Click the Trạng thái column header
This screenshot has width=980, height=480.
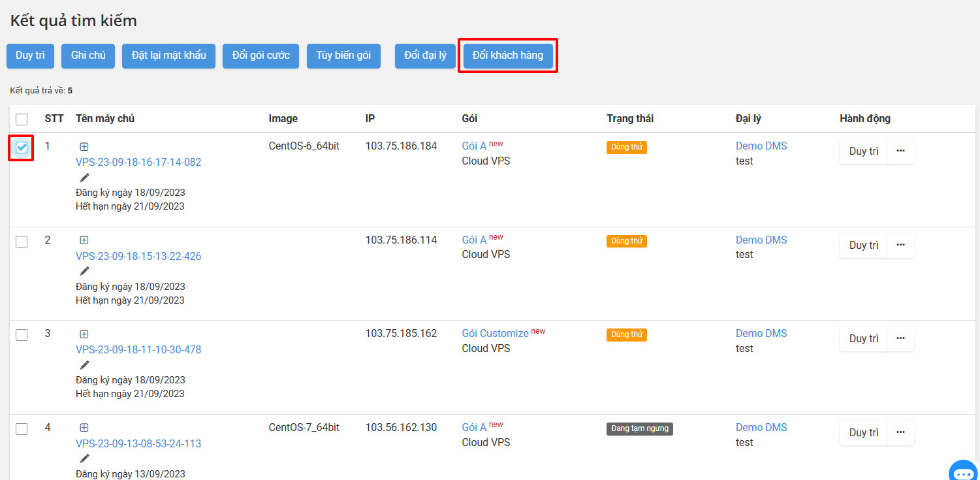coord(630,119)
